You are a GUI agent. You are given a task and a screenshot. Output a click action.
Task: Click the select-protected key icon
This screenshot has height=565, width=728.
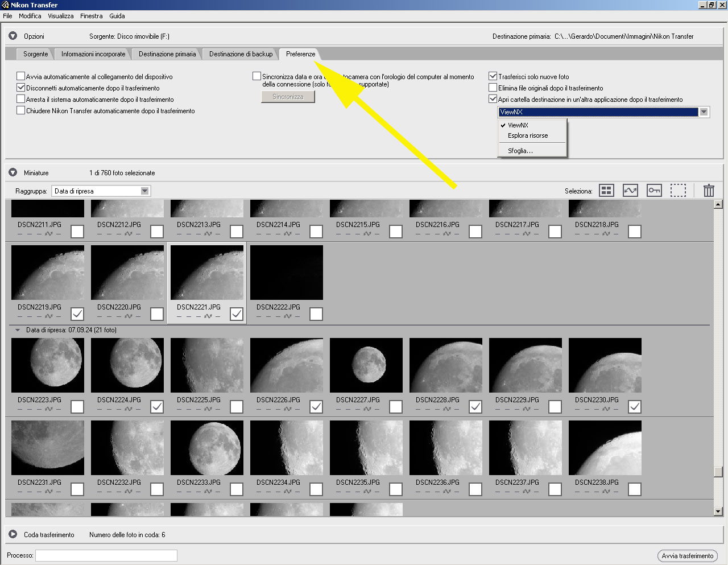[x=654, y=191]
